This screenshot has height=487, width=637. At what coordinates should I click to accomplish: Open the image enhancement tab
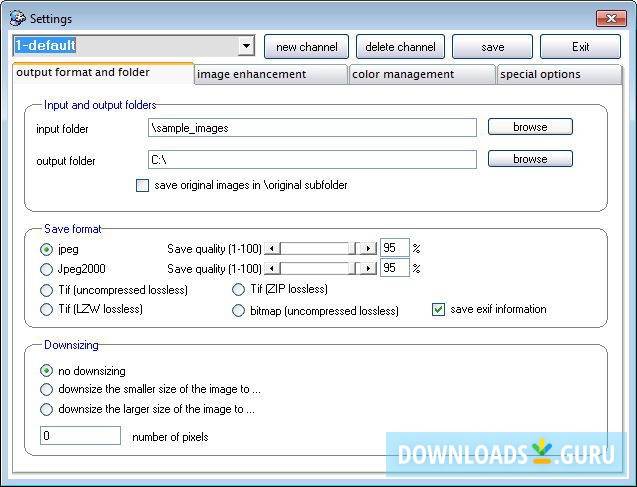(271, 74)
